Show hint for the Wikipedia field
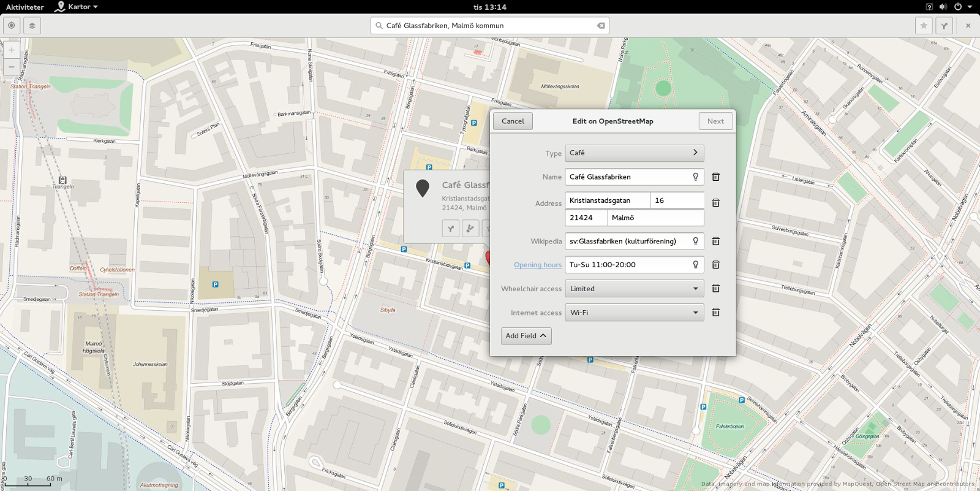Viewport: 980px width, 491px height. click(696, 241)
